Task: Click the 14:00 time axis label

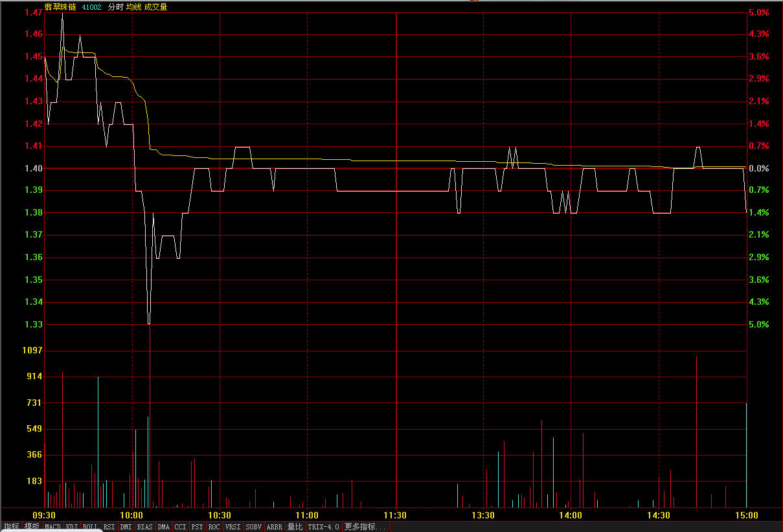Action: pos(571,516)
